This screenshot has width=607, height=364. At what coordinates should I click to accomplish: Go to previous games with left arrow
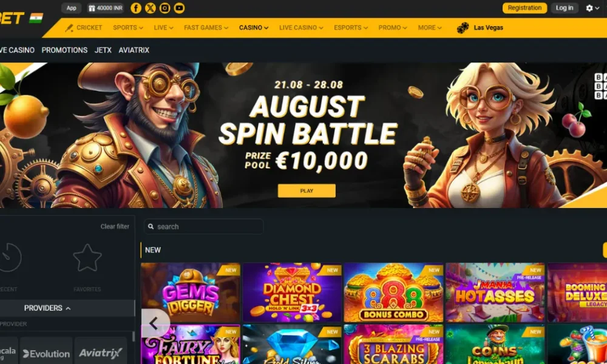pyautogui.click(x=155, y=323)
